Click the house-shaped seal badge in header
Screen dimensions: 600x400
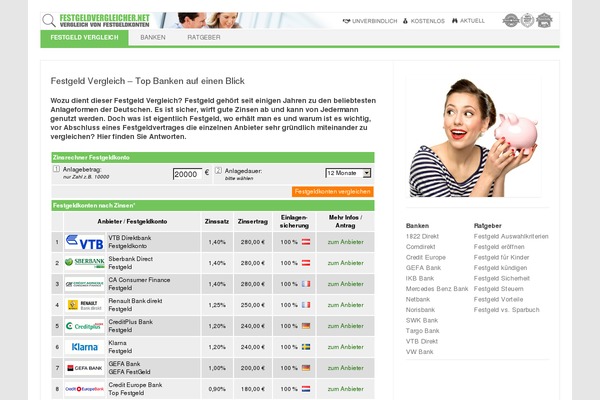click(544, 20)
